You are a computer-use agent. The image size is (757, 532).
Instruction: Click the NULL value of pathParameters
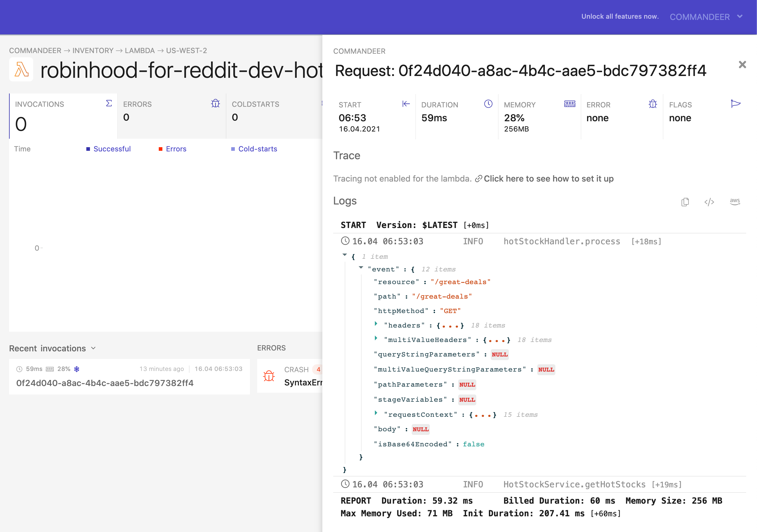coord(467,385)
